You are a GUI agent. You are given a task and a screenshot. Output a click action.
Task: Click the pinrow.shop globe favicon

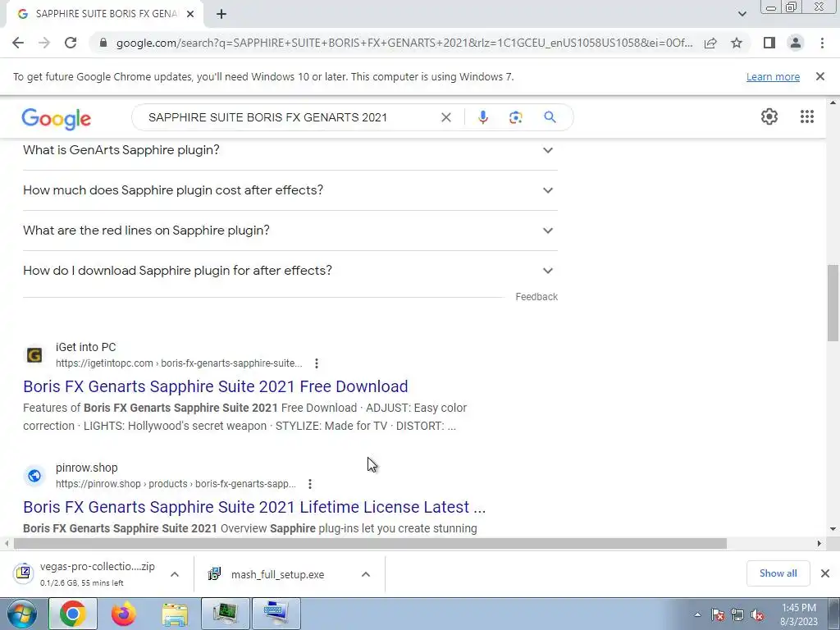(x=34, y=475)
